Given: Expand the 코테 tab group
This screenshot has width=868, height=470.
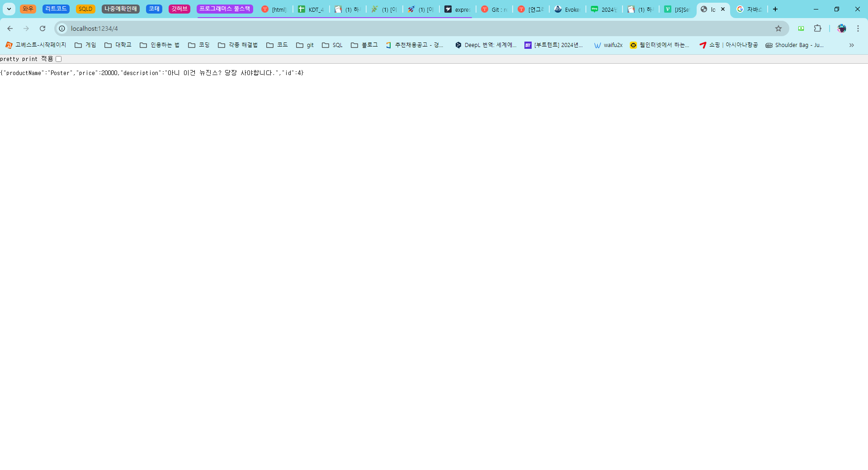Looking at the screenshot, I should [x=154, y=9].
